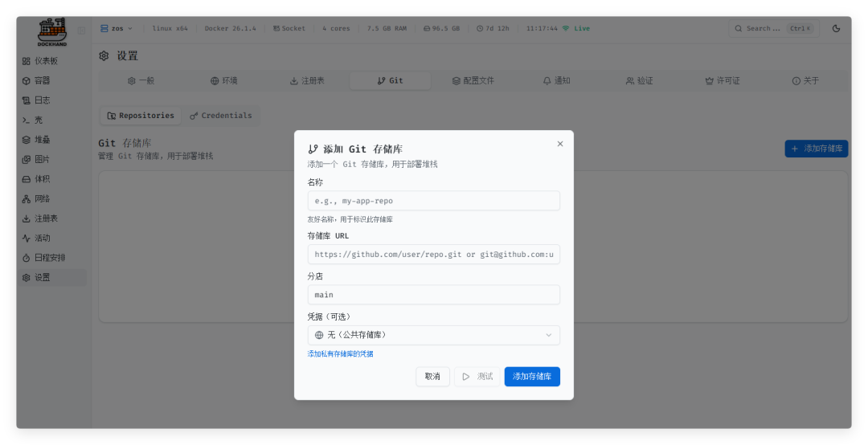The image size is (868, 445).
Task: Switch to the 关于 about tab
Action: (x=805, y=81)
